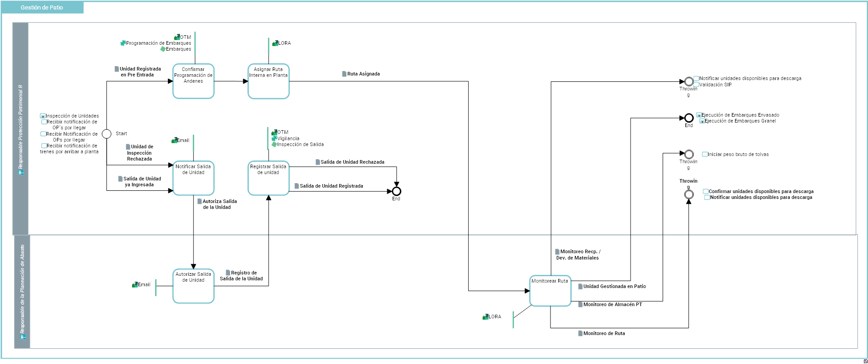Select the Responsable Protección Patrimonial lane header
The width and height of the screenshot is (868, 364).
[x=20, y=128]
